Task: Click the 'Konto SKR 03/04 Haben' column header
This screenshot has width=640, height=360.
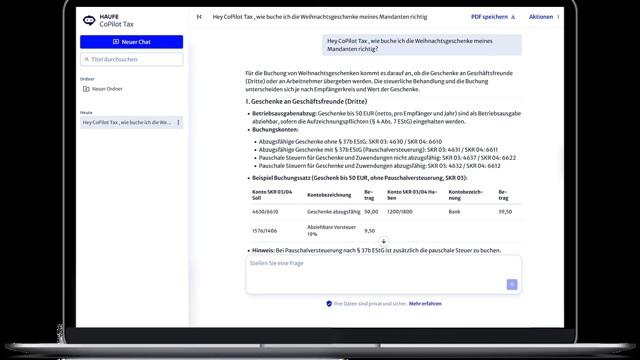Action: 412,195
